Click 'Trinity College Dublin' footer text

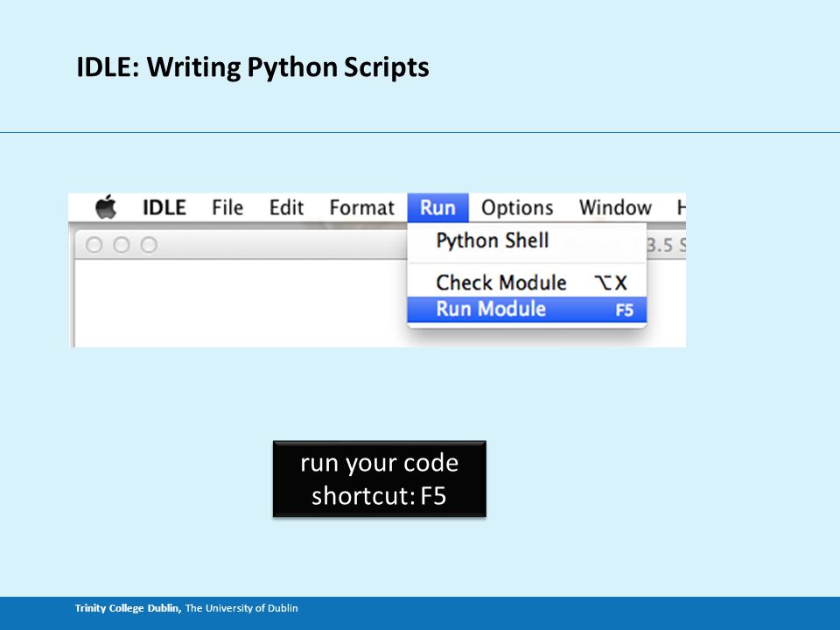(128, 608)
